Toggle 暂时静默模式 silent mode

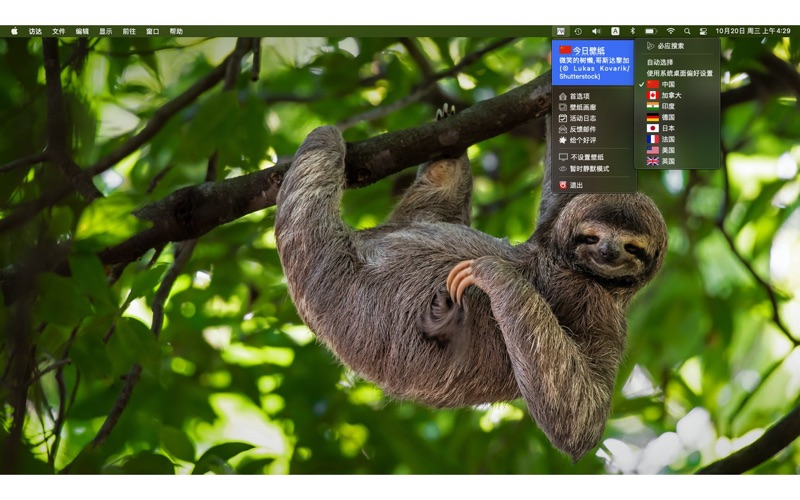(x=588, y=169)
